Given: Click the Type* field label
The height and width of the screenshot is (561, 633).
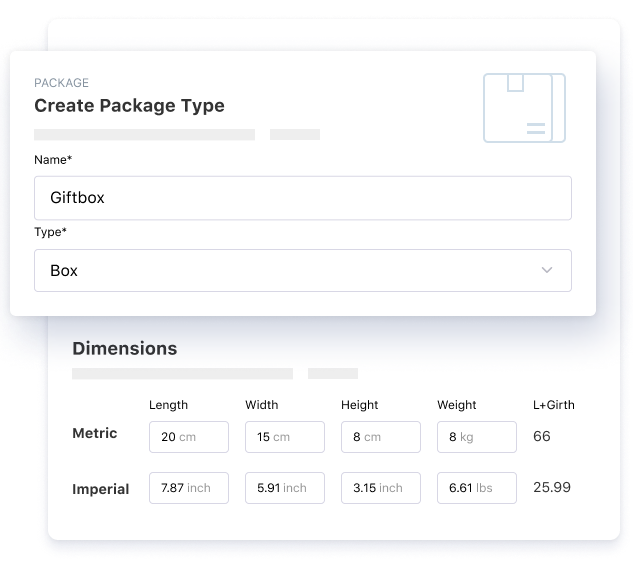Looking at the screenshot, I should 50,232.
